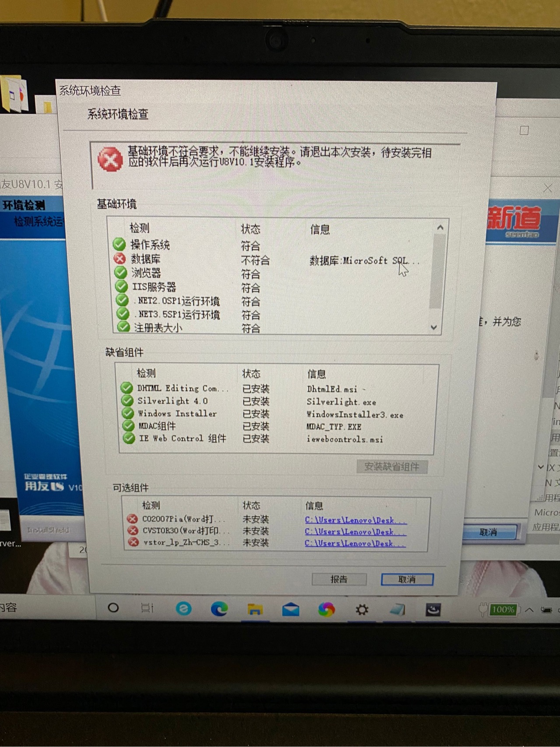Click the 取消 button in 系统环境检查 dialog
The width and height of the screenshot is (560, 747).
tap(407, 579)
